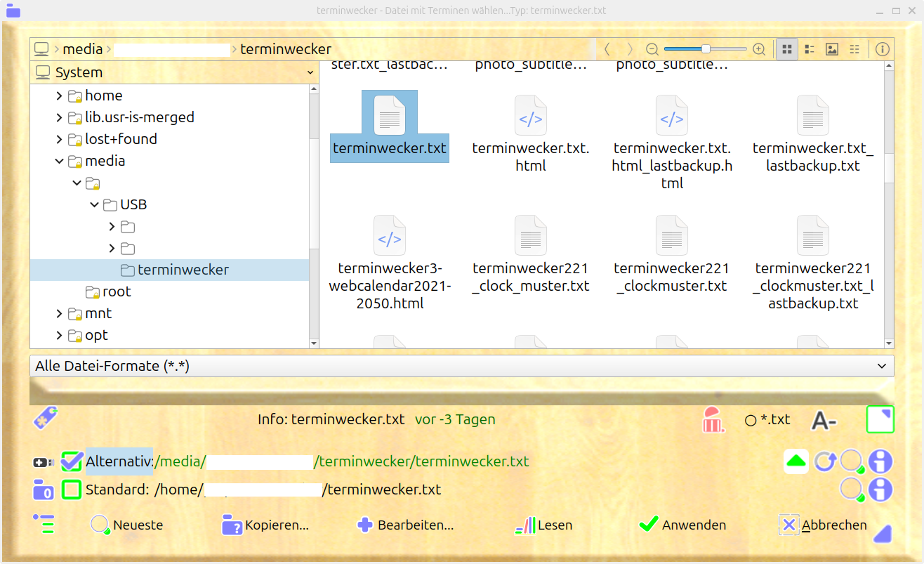The height and width of the screenshot is (564, 924).
Task: Select terminwecker.txt.html_lastbackup.html file
Action: [672, 143]
